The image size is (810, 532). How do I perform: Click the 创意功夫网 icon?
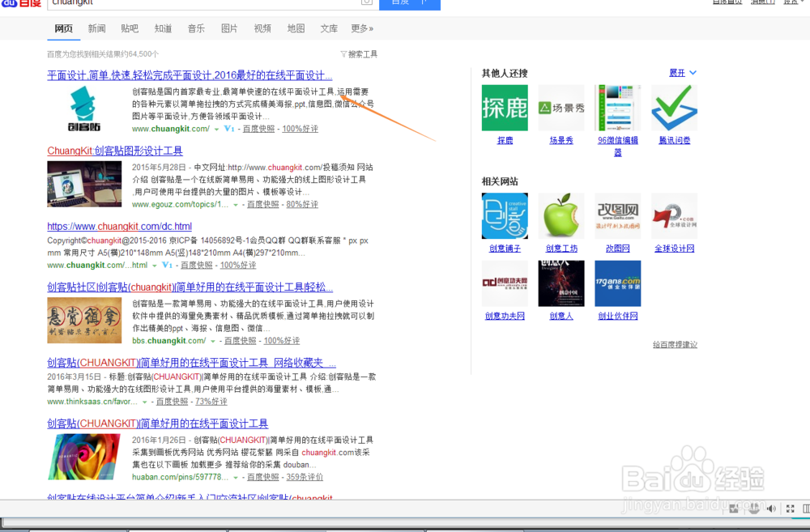click(505, 283)
